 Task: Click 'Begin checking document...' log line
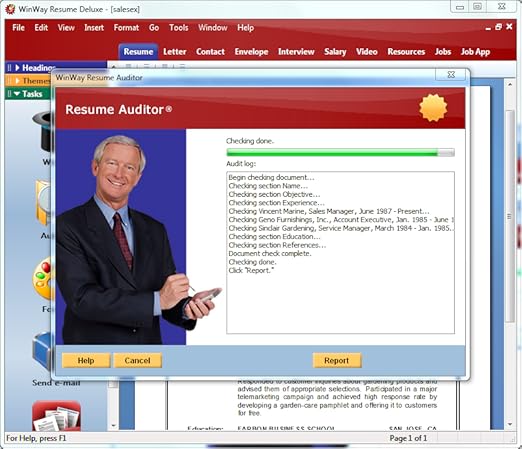pyautogui.click(x=271, y=177)
